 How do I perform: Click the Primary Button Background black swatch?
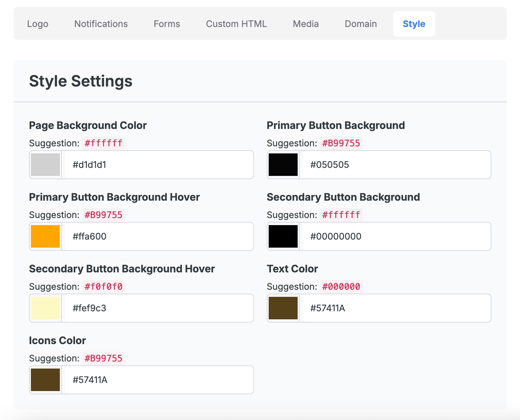coord(283,165)
